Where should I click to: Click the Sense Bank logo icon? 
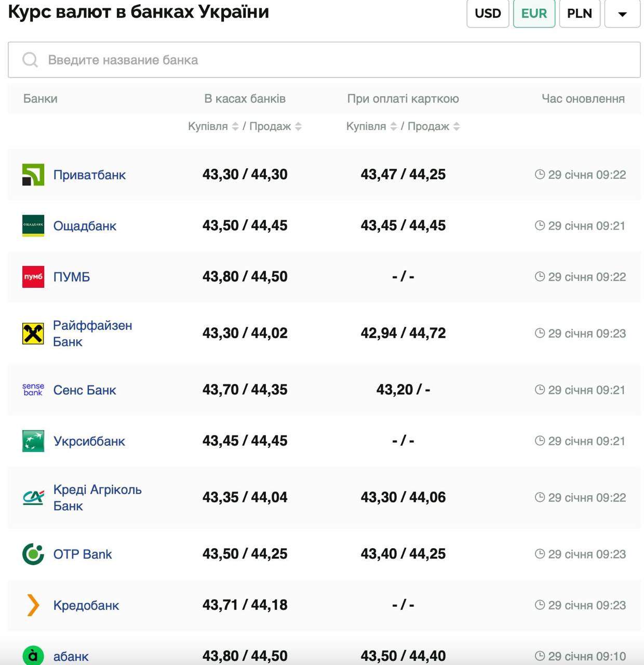[33, 390]
